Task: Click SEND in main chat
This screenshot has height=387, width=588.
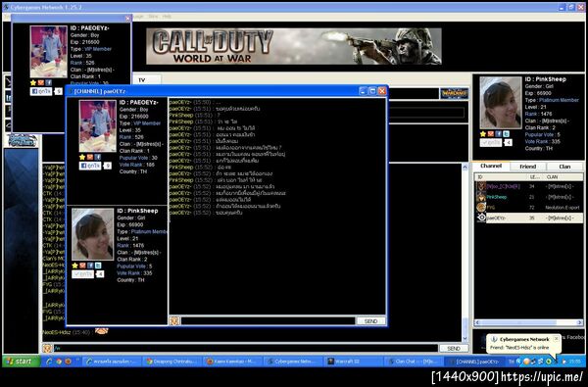Action: click(x=454, y=349)
